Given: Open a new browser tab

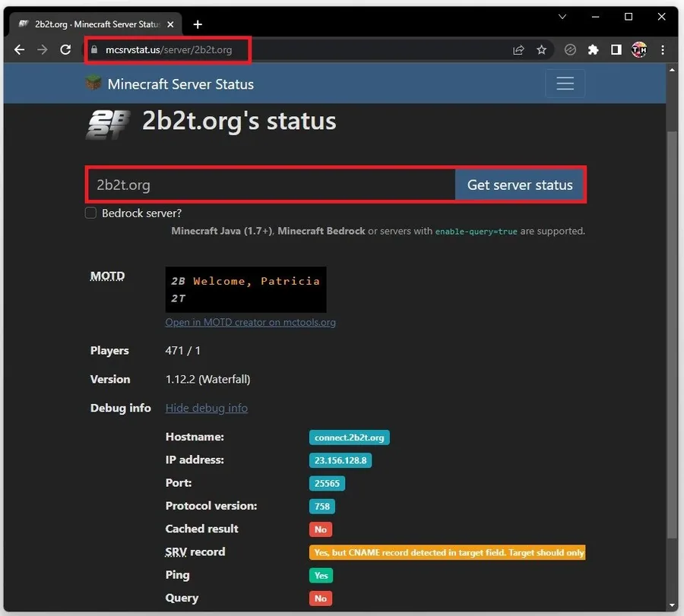Looking at the screenshot, I should click(198, 24).
